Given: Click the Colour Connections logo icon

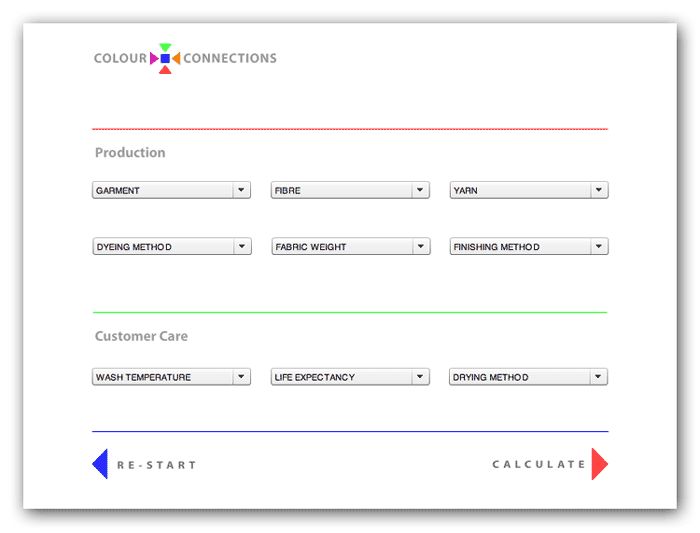Looking at the screenshot, I should pos(165,59).
